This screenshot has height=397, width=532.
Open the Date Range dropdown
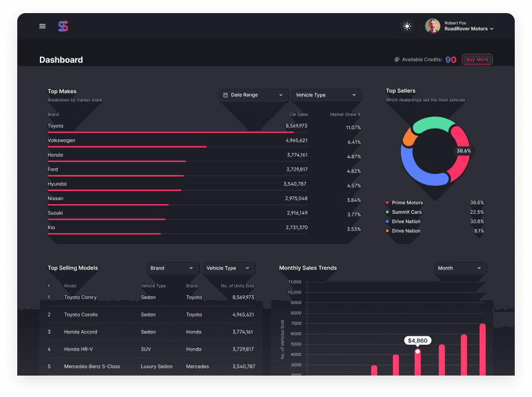point(253,95)
